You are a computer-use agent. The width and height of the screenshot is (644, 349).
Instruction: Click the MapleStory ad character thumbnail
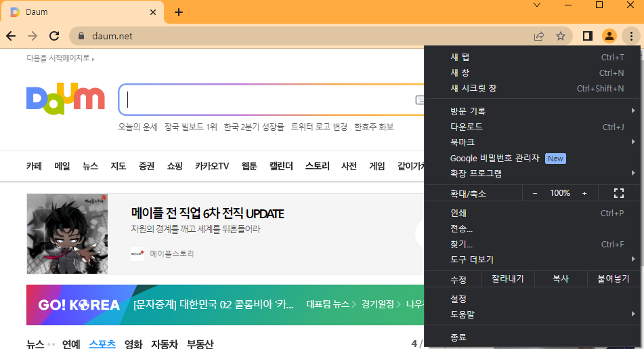(67, 234)
